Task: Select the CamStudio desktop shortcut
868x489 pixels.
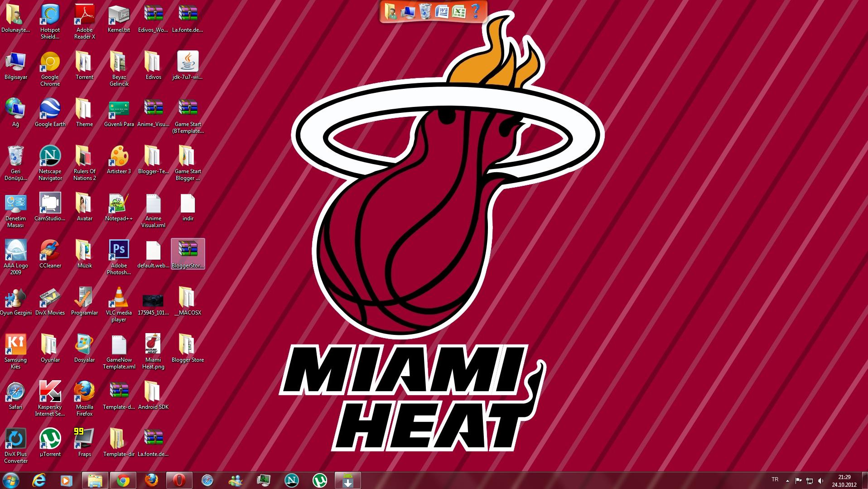Action: (x=50, y=207)
